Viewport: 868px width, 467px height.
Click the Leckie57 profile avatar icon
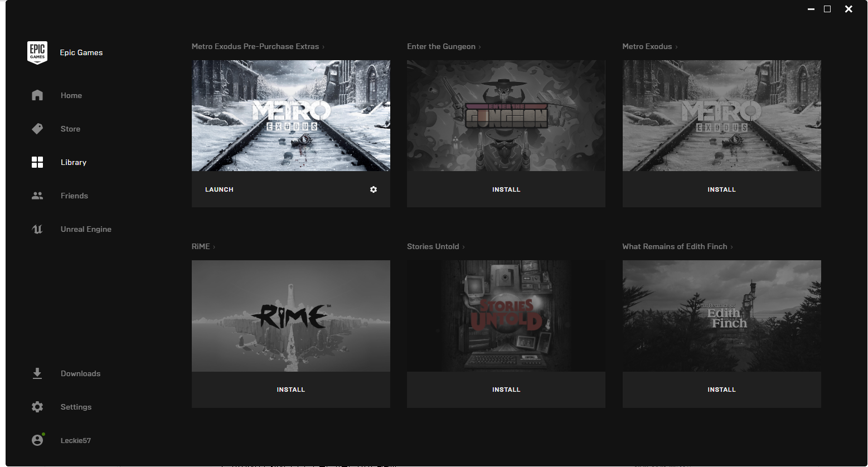tap(37, 440)
